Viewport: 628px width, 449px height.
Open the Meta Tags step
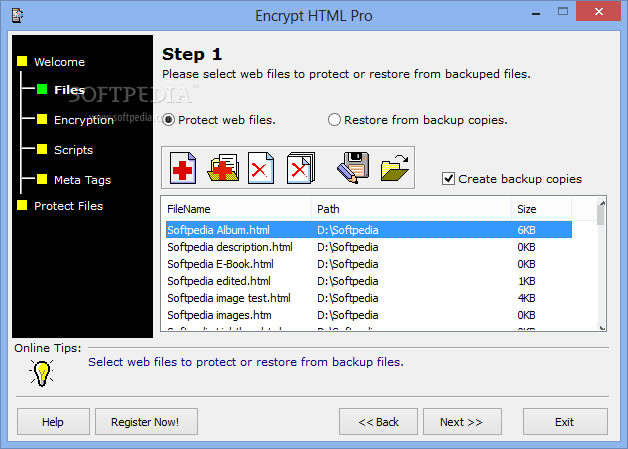(83, 180)
